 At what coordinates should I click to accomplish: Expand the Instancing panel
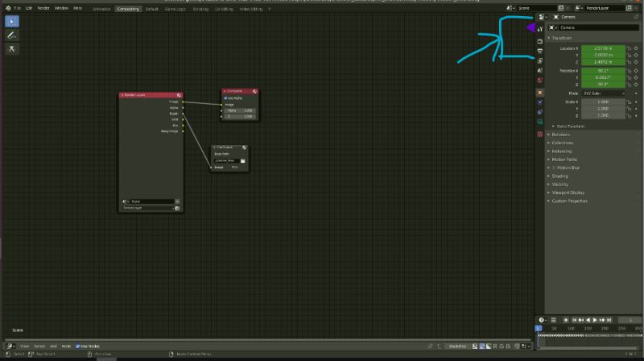pos(561,151)
